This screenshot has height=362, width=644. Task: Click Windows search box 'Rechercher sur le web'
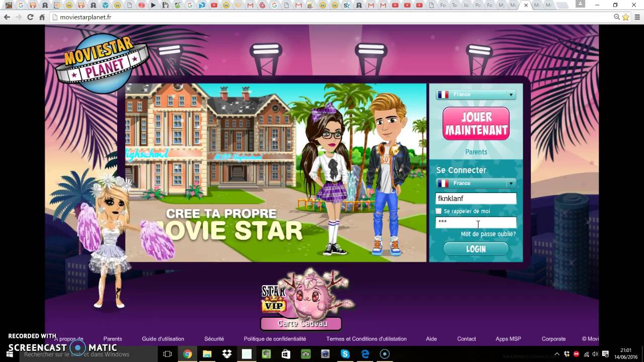point(88,354)
